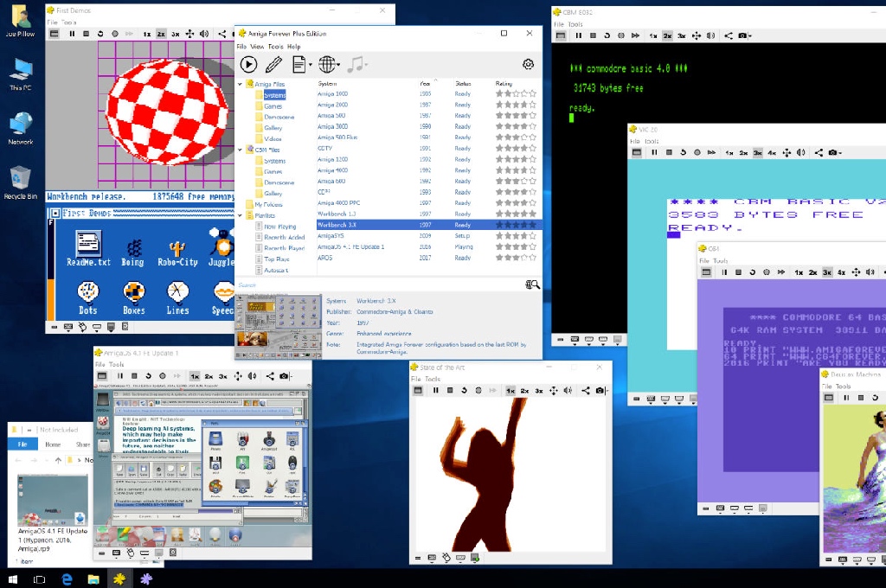886x588 pixels.
Task: Open Amiga Forever settings via the gear icon
Action: click(x=528, y=64)
